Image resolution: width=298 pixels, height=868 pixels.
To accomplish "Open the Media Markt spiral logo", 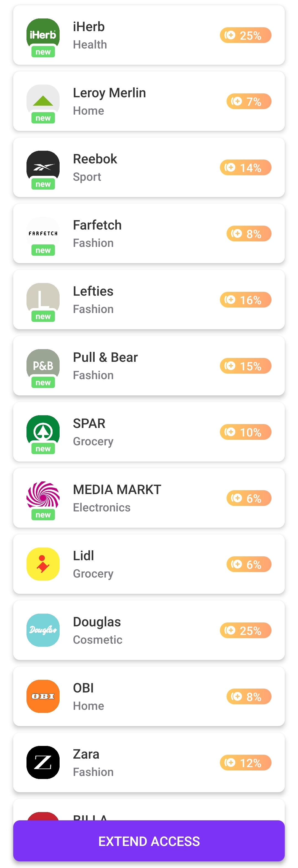I will [x=43, y=498].
